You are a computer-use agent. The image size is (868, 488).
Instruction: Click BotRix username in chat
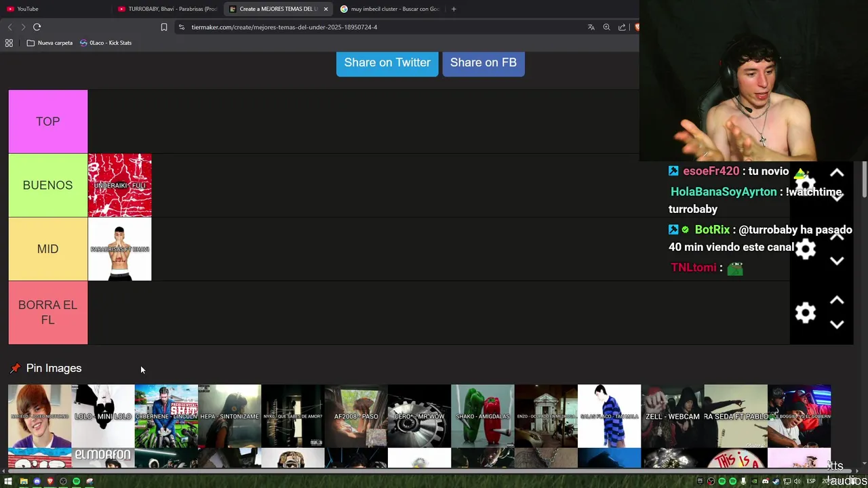[x=712, y=230]
